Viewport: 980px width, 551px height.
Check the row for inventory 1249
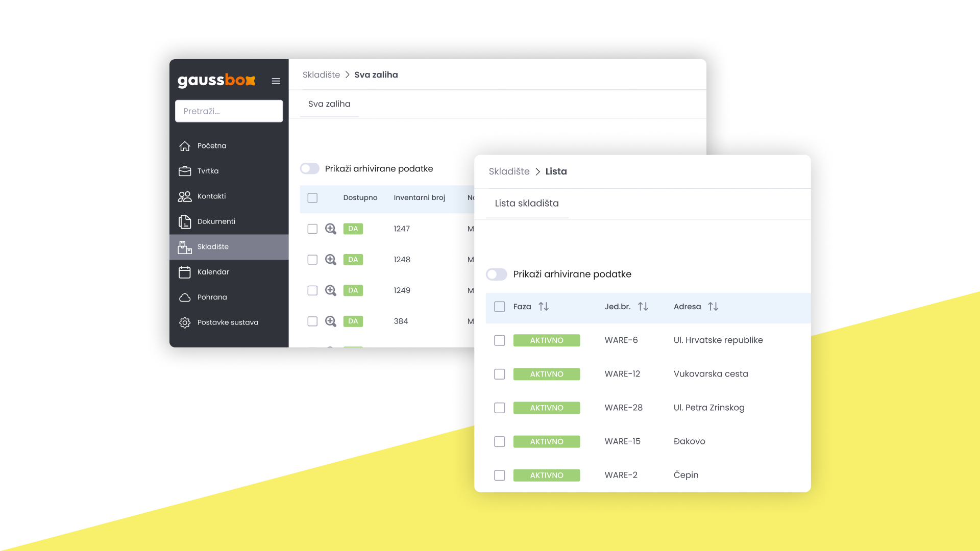pyautogui.click(x=312, y=291)
